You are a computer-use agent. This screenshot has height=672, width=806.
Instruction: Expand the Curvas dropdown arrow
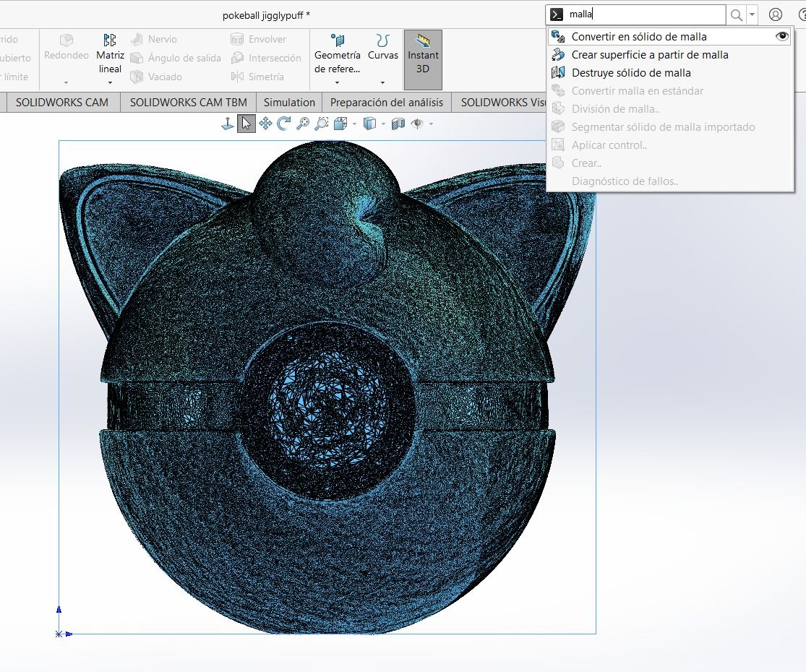click(x=383, y=82)
